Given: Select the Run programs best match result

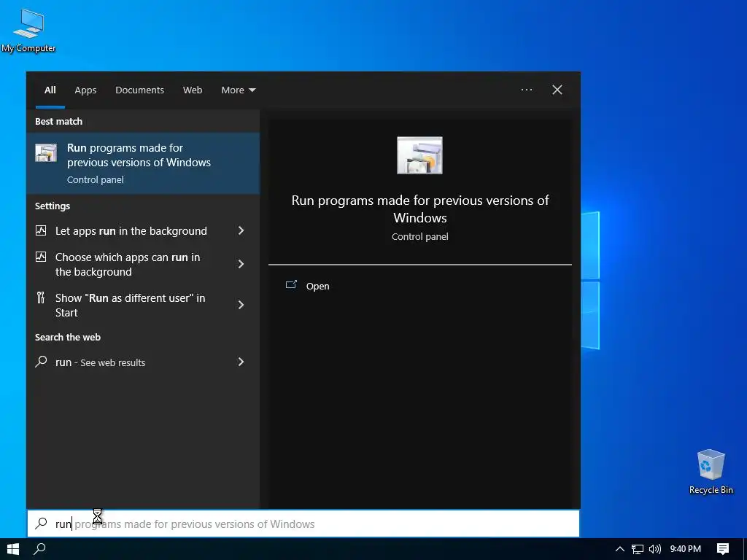Looking at the screenshot, I should 143,163.
